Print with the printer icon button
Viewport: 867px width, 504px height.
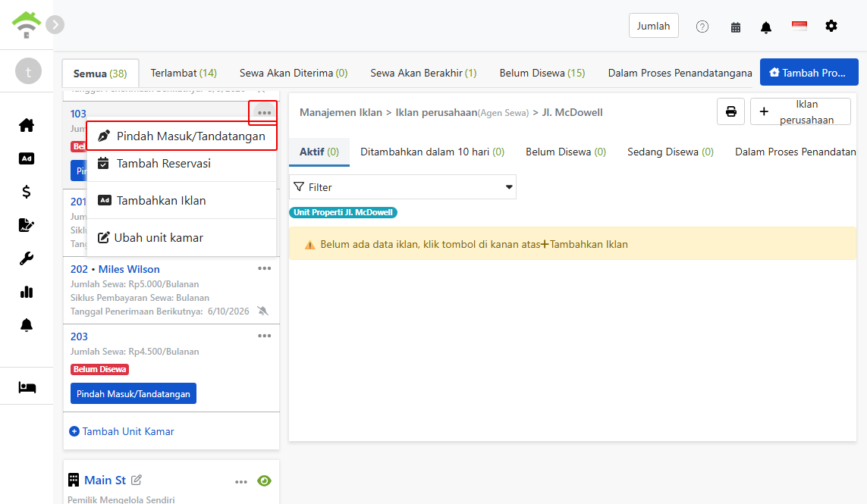(x=731, y=111)
